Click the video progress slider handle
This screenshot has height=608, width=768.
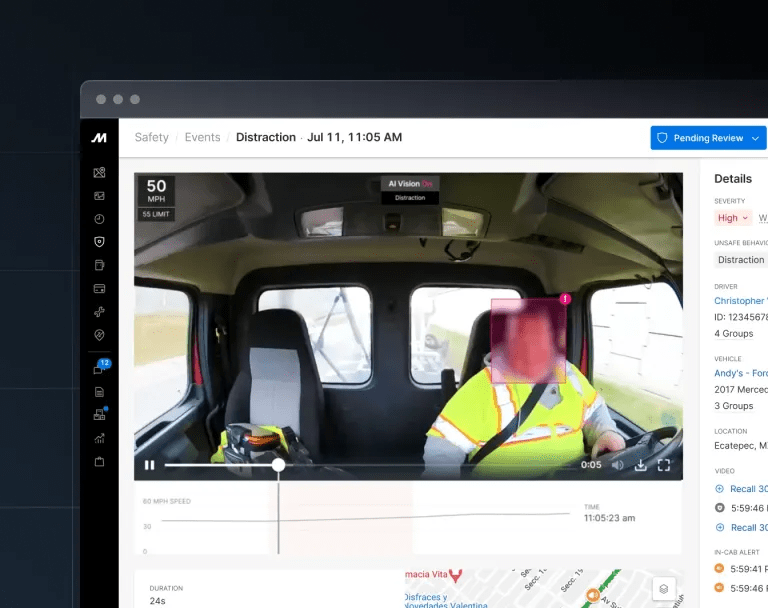tap(278, 465)
